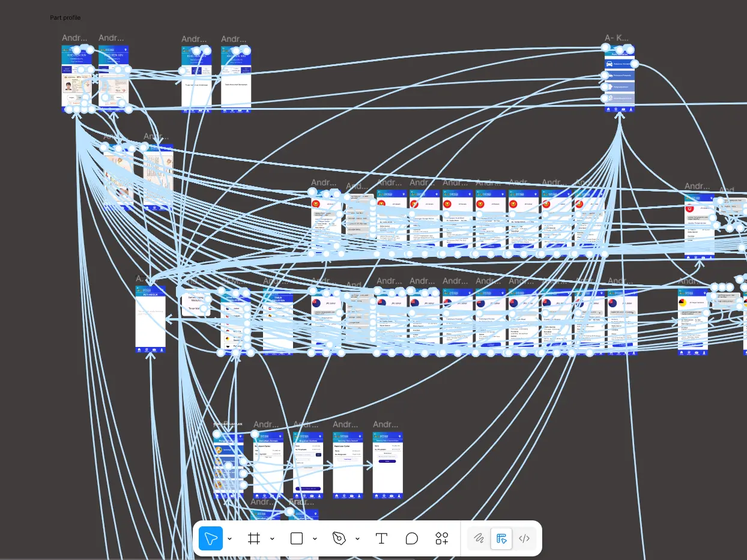This screenshot has height=560, width=747.
Task: Open the Frame tool dropdown chevron
Action: coord(273,539)
